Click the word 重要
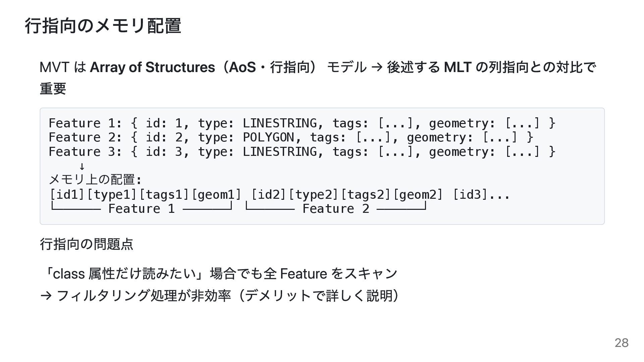Screen dimensions: 644x362 53,89
